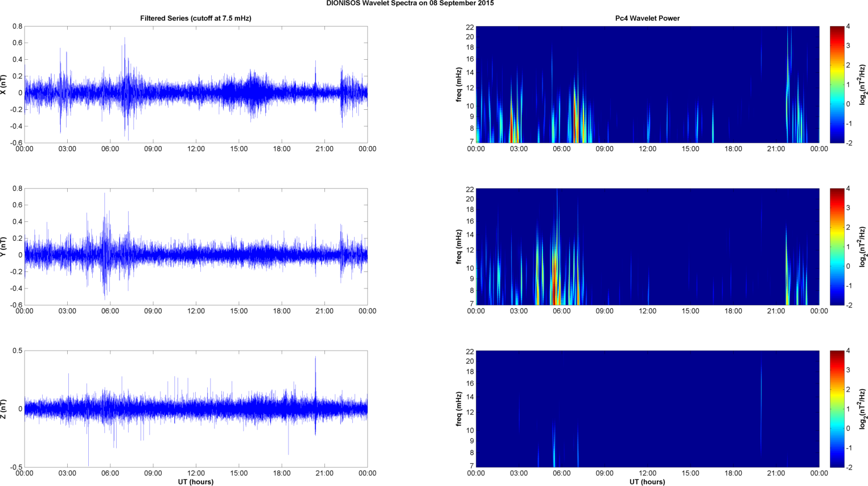Click the DIONISOS Wavelet Spectra figure title
The image size is (868, 486).
pos(410,3)
